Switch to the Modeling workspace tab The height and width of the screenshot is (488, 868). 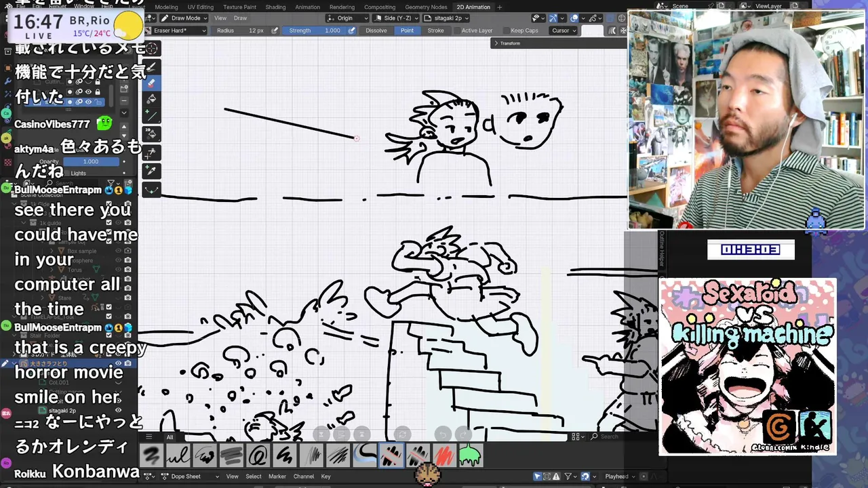(166, 7)
